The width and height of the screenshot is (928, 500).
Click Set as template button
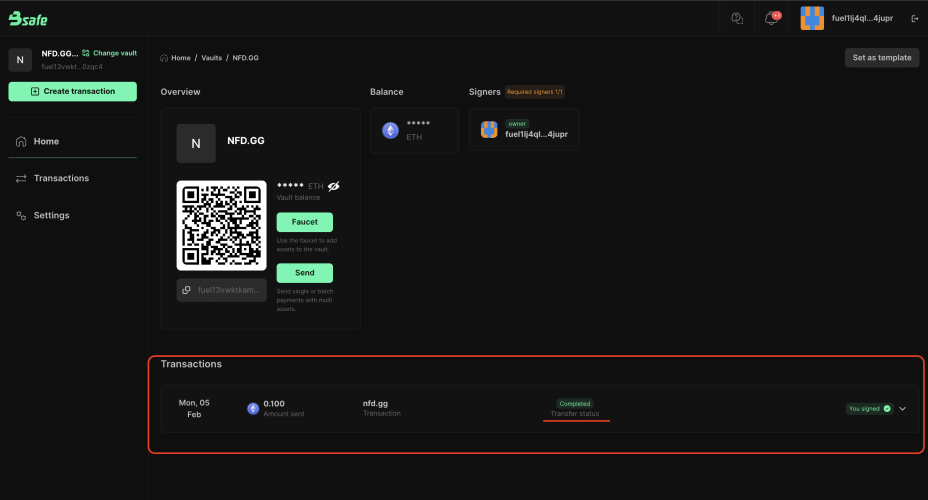pyautogui.click(x=882, y=57)
